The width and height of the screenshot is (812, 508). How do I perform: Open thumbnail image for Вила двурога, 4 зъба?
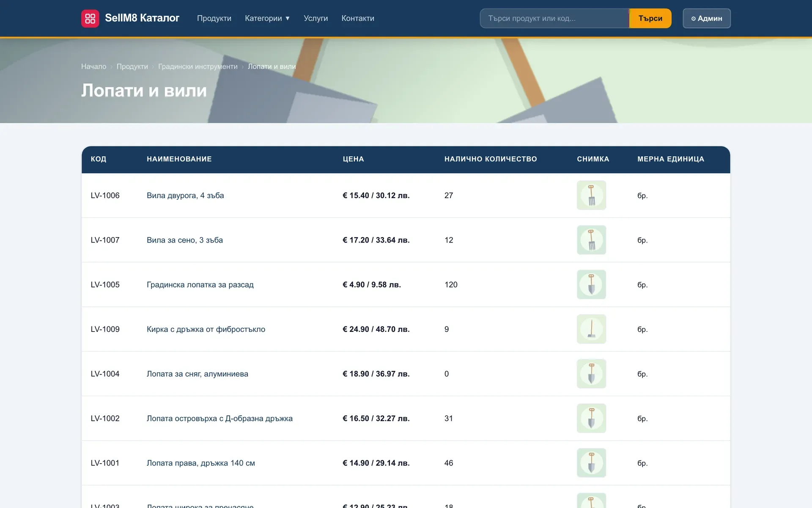pyautogui.click(x=591, y=195)
